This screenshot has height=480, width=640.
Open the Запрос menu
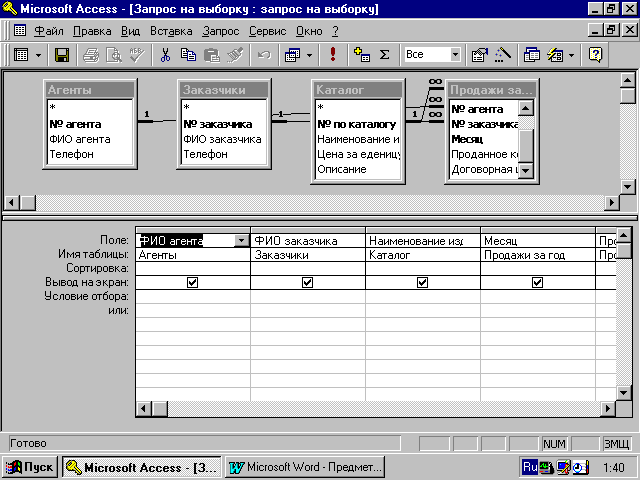point(221,31)
